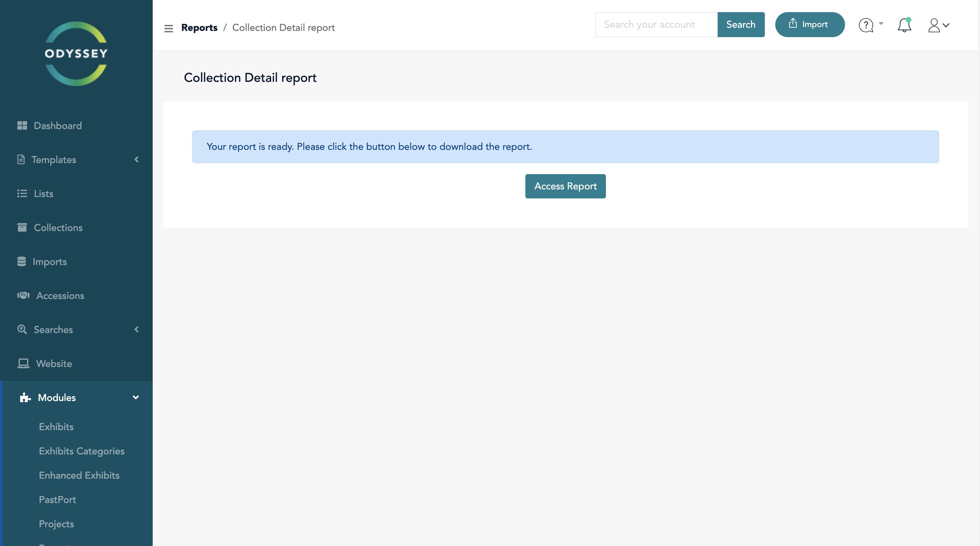
Task: Click the Imports database icon
Action: point(22,262)
